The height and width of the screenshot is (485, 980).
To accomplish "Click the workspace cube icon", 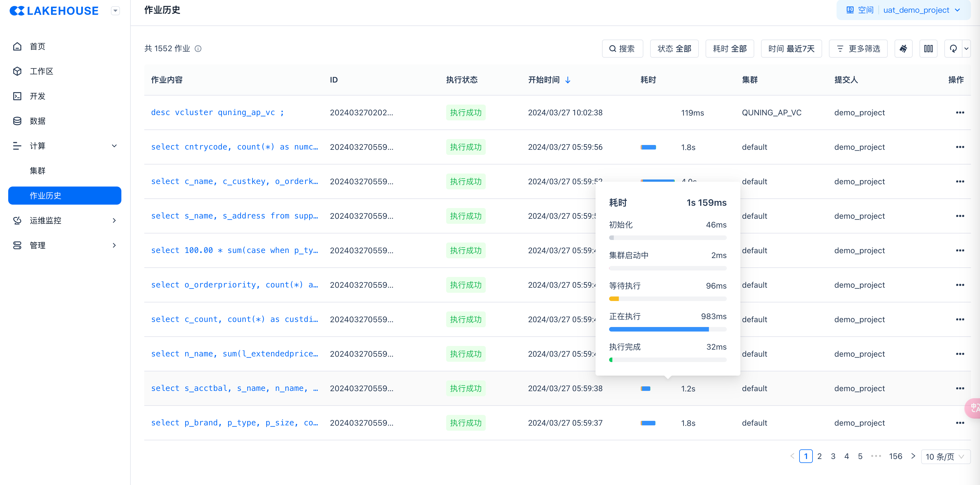I will tap(17, 72).
